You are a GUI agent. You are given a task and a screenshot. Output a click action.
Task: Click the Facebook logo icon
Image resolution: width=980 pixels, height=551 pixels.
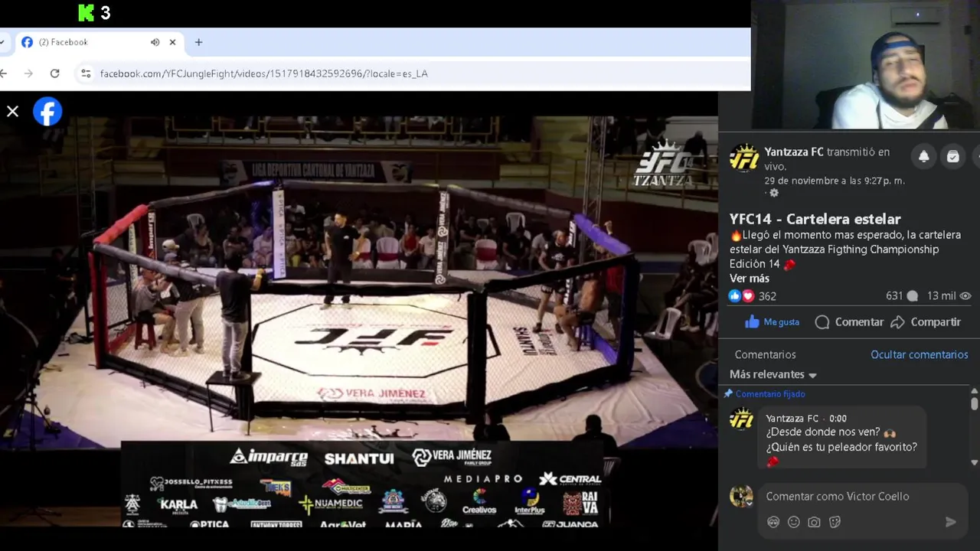tap(47, 112)
